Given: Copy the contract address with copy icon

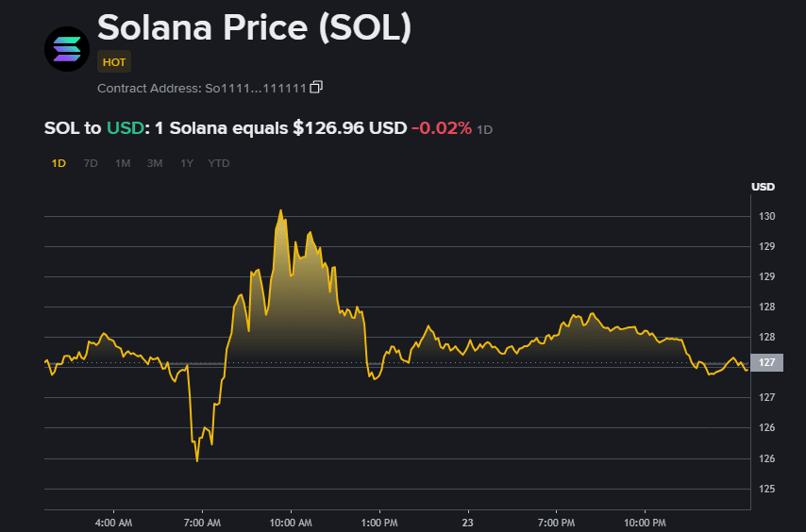Looking at the screenshot, I should click(x=316, y=87).
